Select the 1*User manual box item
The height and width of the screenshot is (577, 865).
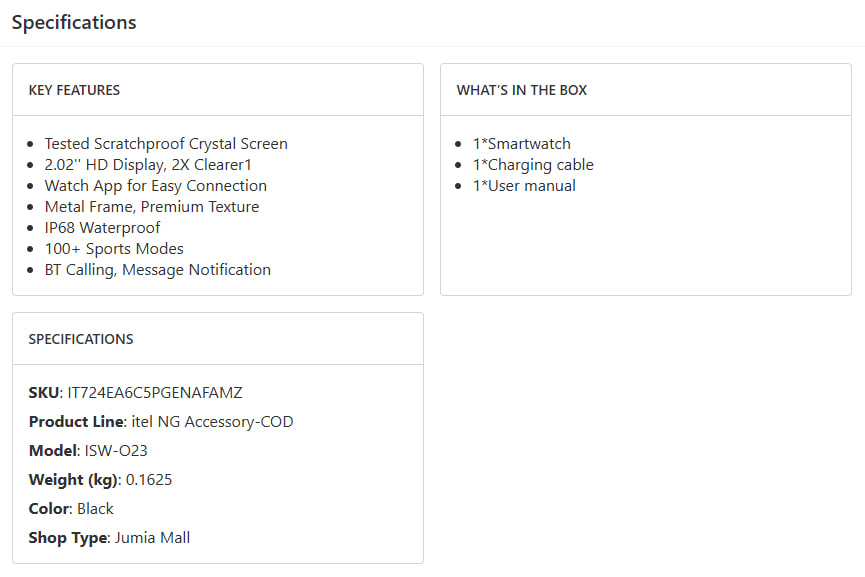click(x=524, y=186)
